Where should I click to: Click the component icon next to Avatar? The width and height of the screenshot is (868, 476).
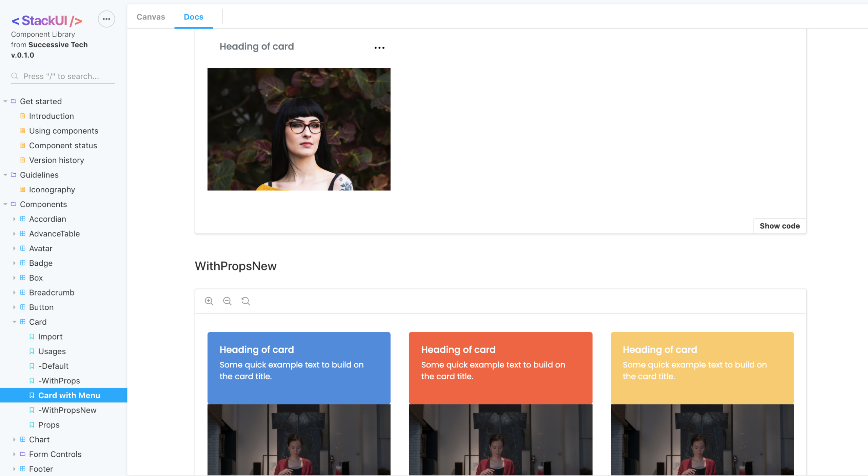(x=22, y=248)
